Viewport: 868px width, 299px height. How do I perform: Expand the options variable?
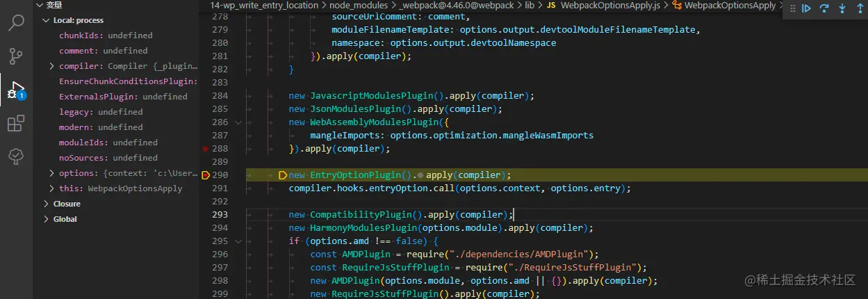pos(52,173)
